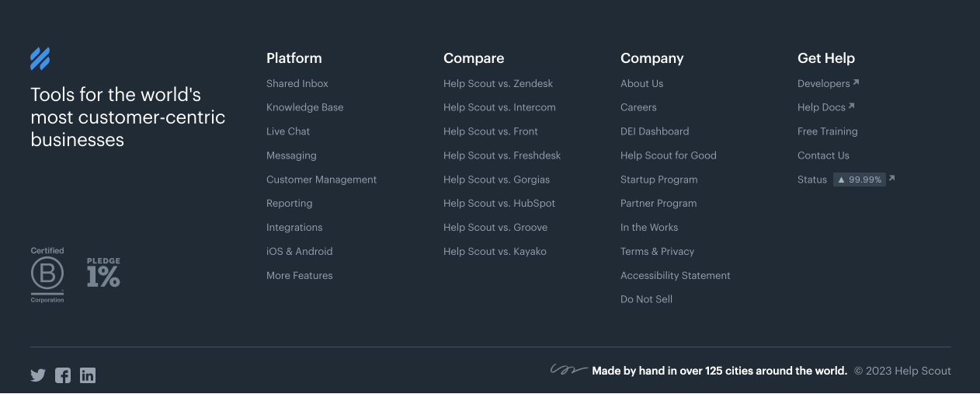Open the Facebook social icon

click(63, 375)
